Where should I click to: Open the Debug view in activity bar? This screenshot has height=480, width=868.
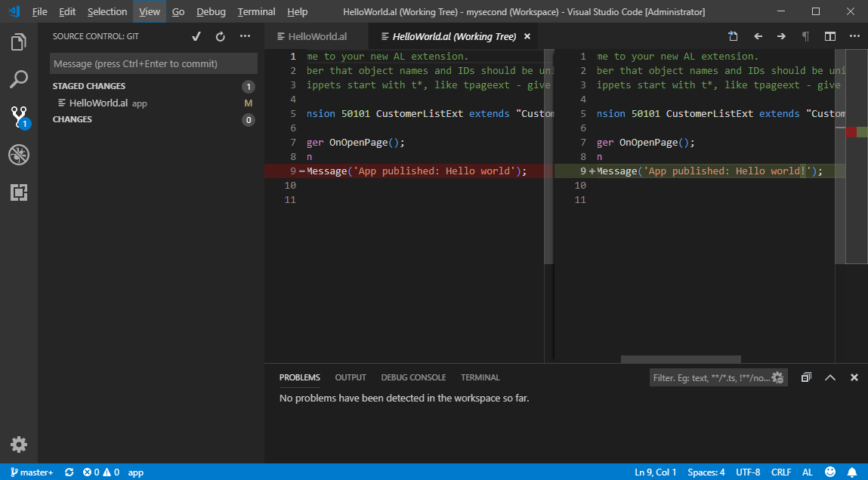point(19,155)
